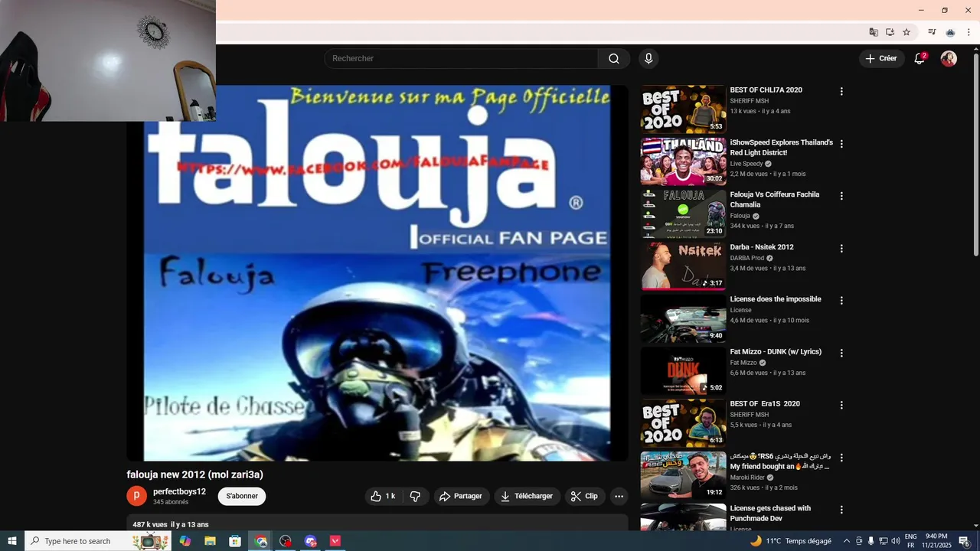Open channel avatar of perfectboys12
The height and width of the screenshot is (551, 980).
click(136, 496)
